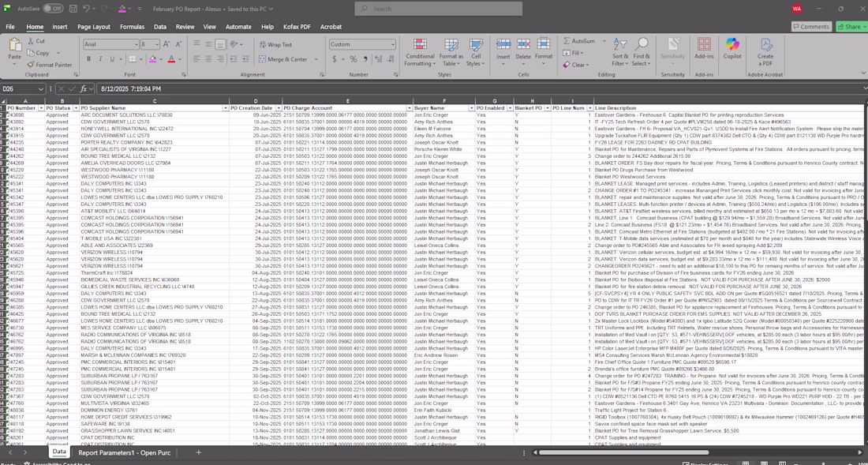Expand the Merge & Center dropdown arrow
The image size is (868, 465).
pos(316,59)
